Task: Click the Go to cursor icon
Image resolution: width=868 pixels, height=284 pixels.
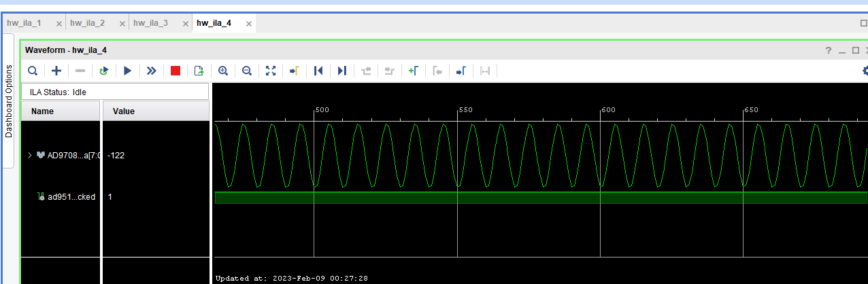Action: click(295, 71)
